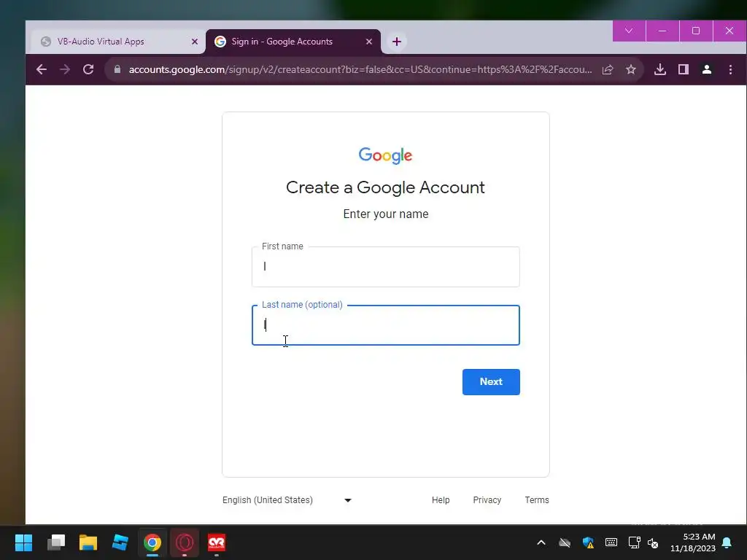Switch to the VB-Audio Virtual Apps tab
747x560 pixels.
point(118,42)
